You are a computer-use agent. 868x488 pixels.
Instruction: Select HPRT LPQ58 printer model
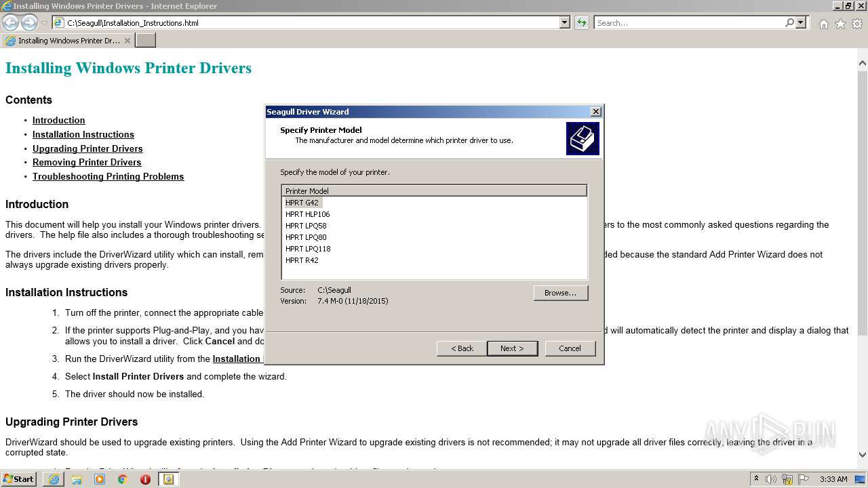click(306, 226)
